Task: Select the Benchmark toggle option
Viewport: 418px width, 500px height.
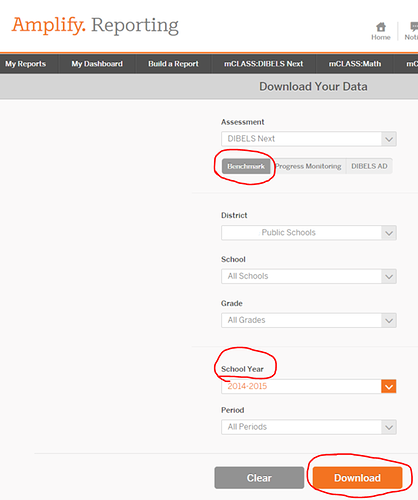Action: tap(246, 166)
